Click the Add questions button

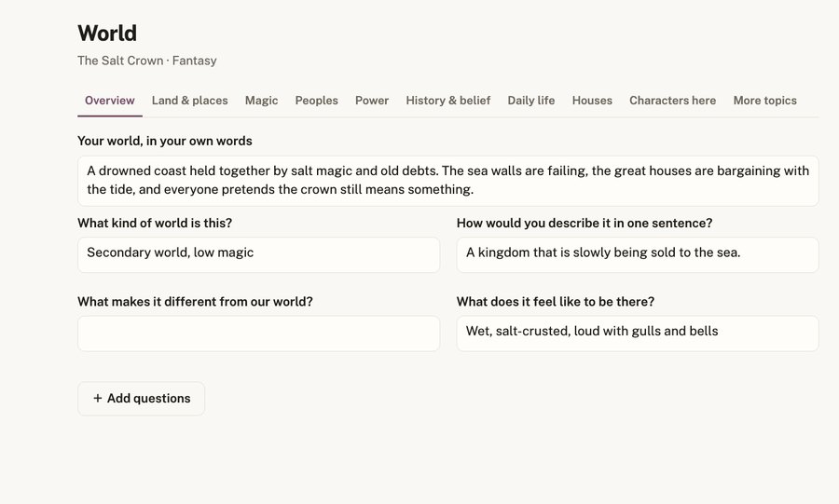tap(142, 398)
